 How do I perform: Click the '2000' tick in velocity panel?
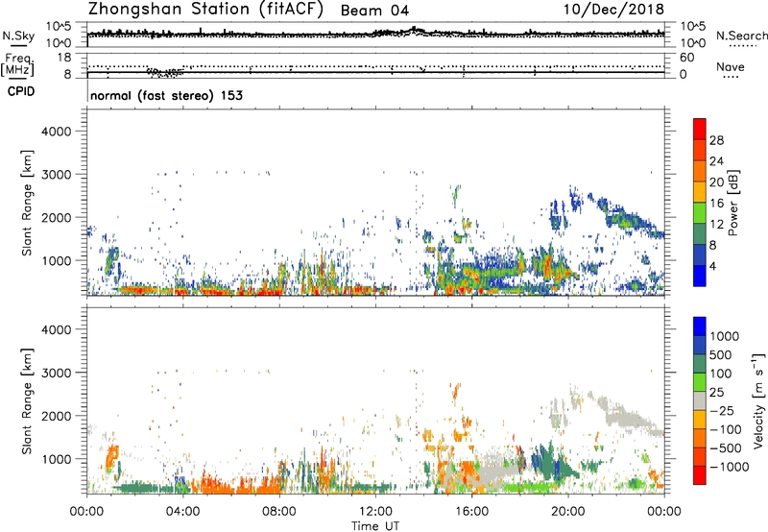click(x=56, y=416)
